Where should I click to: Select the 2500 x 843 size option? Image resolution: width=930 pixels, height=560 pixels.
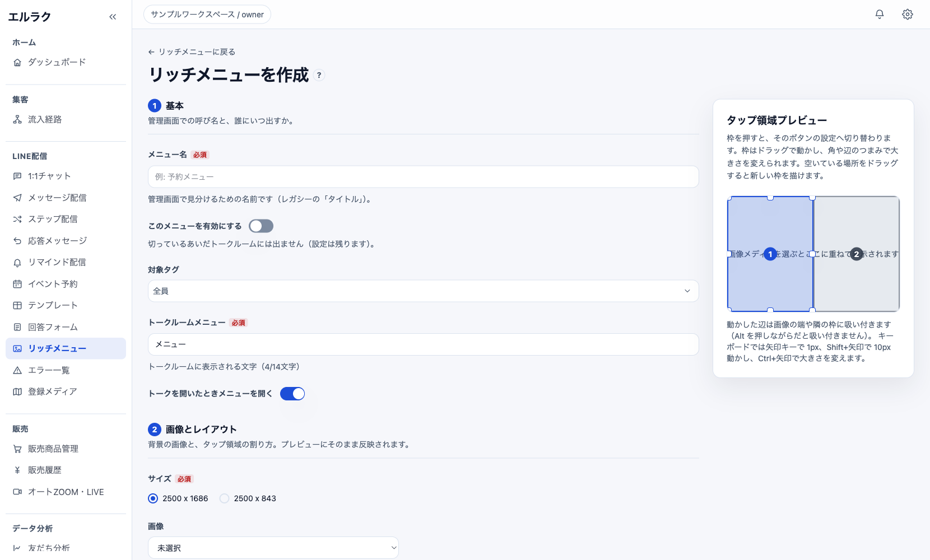point(225,498)
